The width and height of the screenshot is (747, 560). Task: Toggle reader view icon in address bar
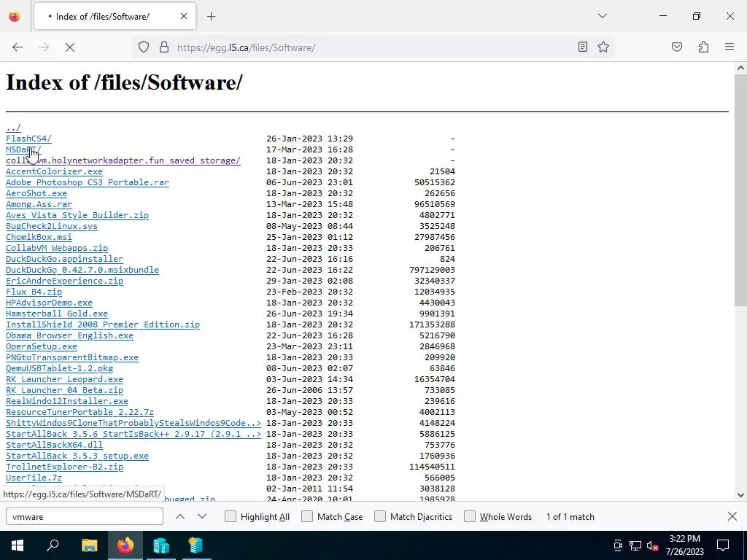(x=582, y=47)
